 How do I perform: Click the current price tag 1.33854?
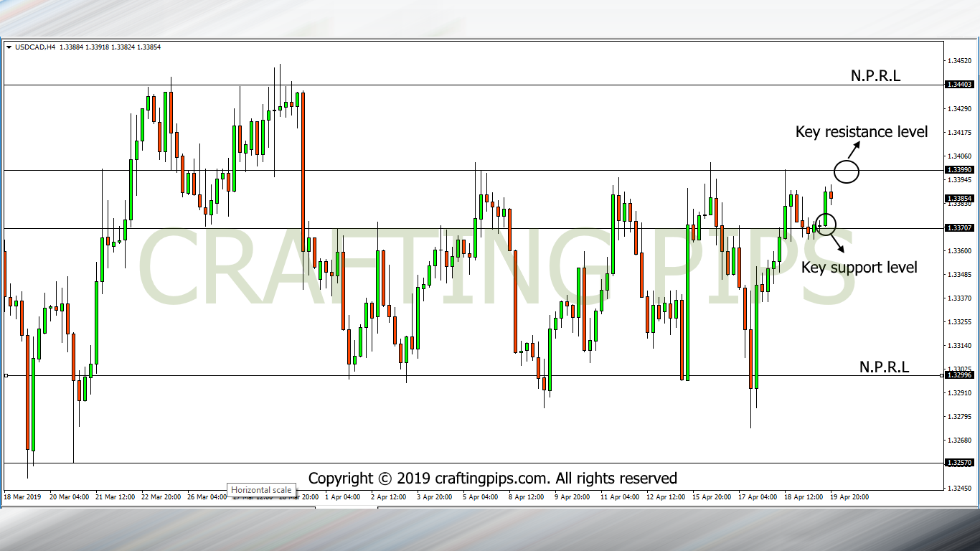(x=959, y=199)
